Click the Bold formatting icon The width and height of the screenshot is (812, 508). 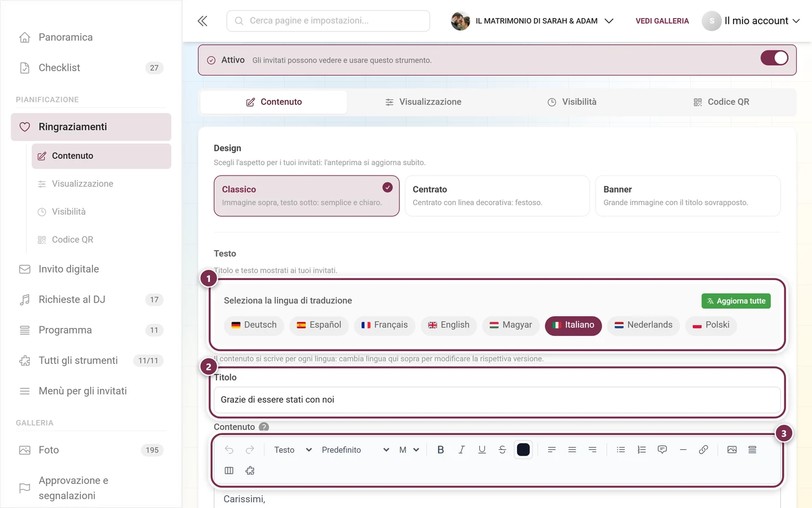(440, 450)
